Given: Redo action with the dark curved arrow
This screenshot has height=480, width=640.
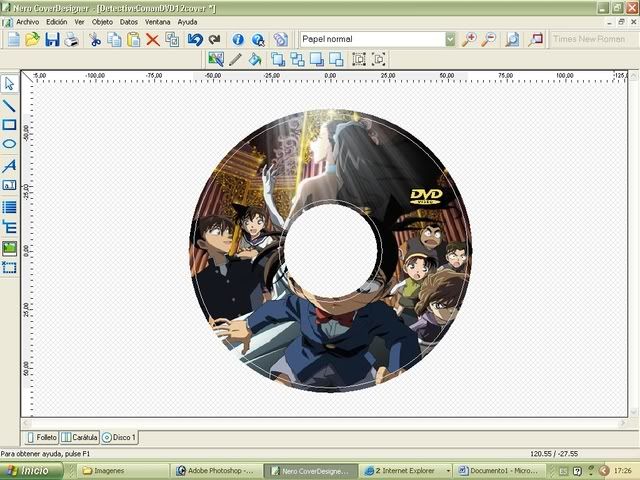Looking at the screenshot, I should (x=215, y=40).
